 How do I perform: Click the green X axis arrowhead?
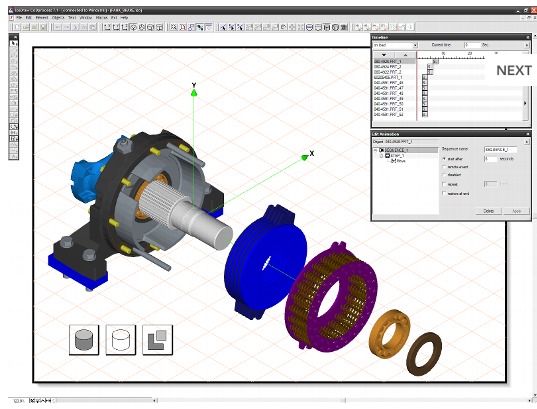[x=304, y=157]
